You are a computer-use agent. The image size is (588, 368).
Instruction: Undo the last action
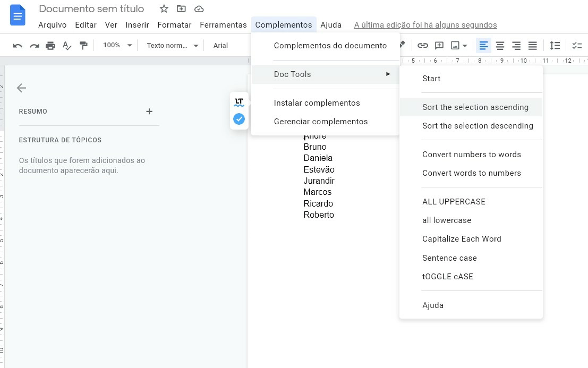pos(18,46)
